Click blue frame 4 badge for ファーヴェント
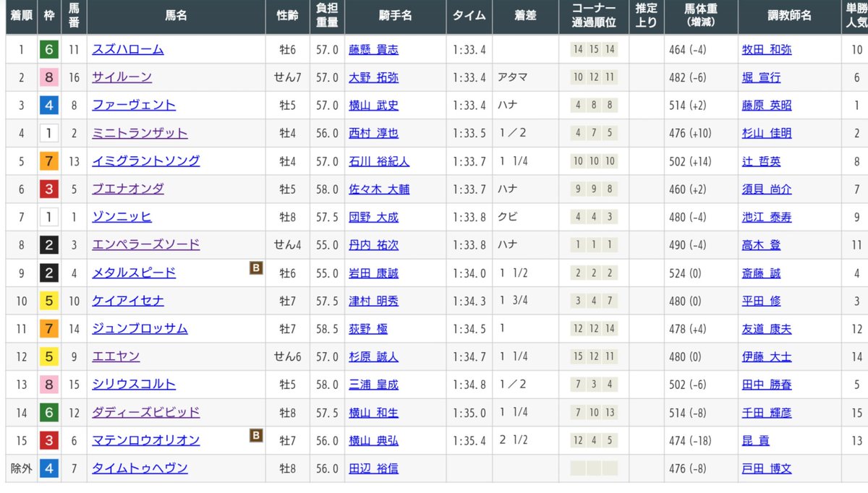This screenshot has width=868, height=493. point(48,105)
